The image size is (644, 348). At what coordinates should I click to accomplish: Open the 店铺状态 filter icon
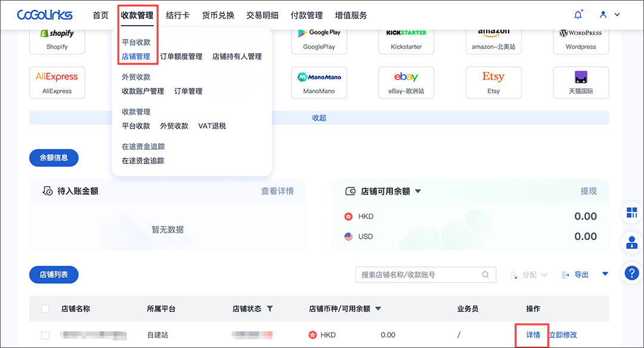coord(270,309)
